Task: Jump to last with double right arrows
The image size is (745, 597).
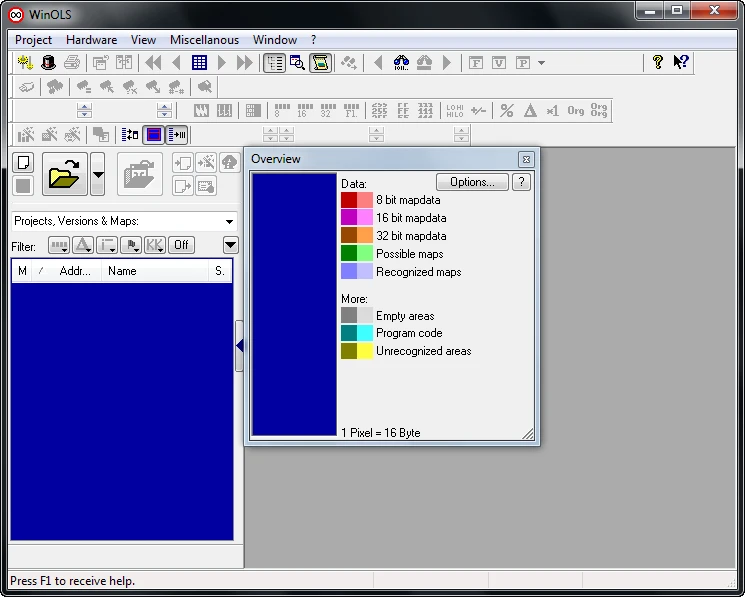Action: tap(245, 62)
